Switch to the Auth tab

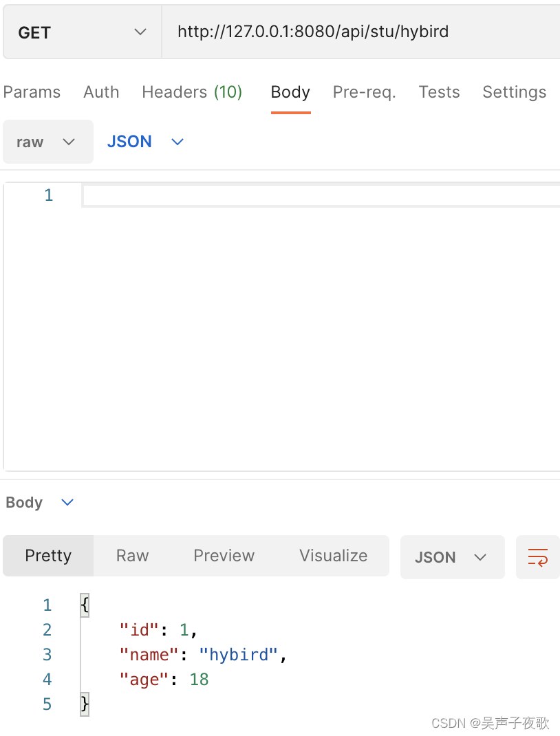101,92
